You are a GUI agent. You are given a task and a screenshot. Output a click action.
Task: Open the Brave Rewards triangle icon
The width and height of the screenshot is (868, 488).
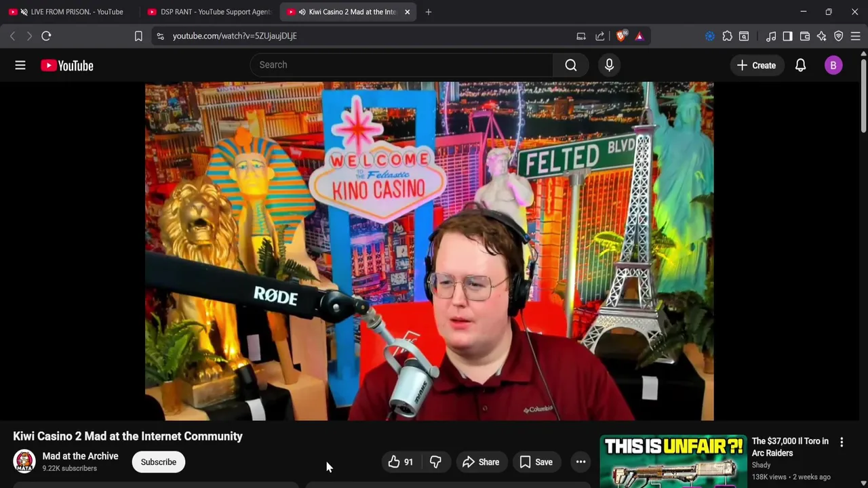pos(639,36)
